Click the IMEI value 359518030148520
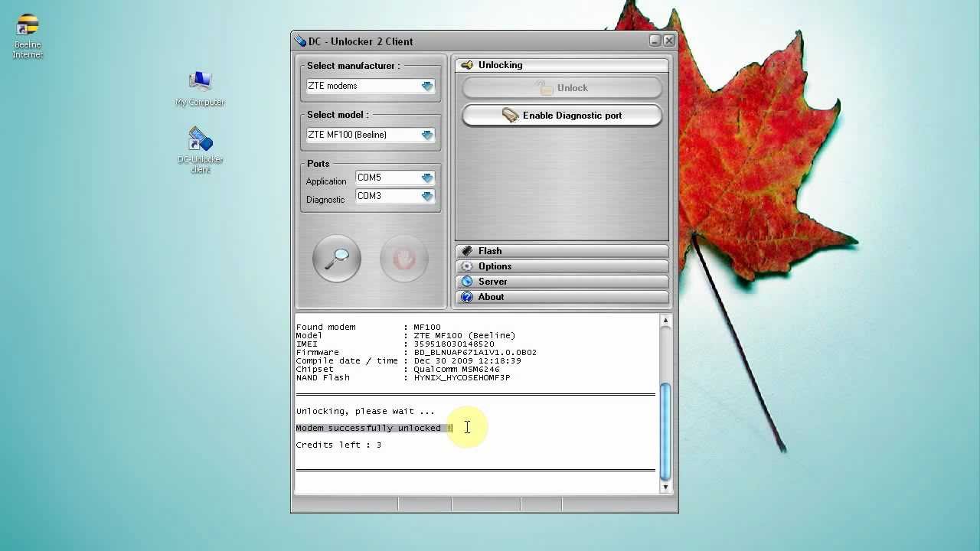This screenshot has width=980, height=551. (x=454, y=344)
